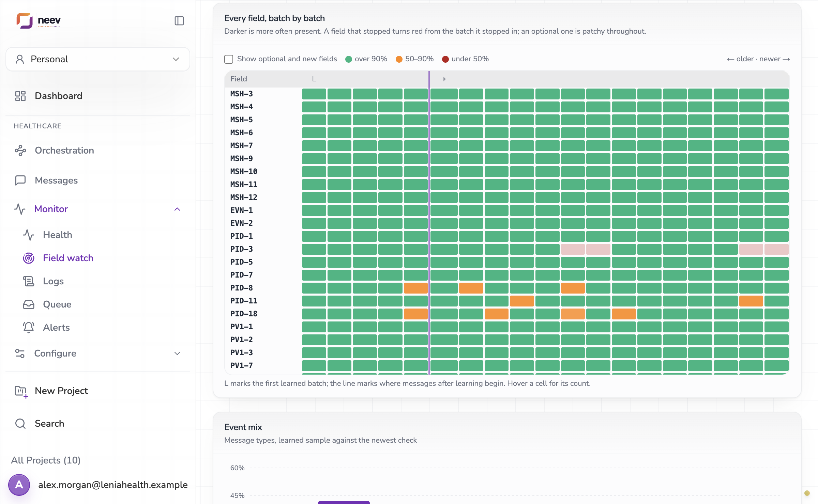Click the New Project folder icon
The image size is (818, 504).
[21, 392]
